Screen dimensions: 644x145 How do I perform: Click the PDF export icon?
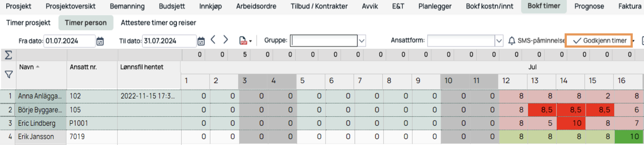point(243,41)
